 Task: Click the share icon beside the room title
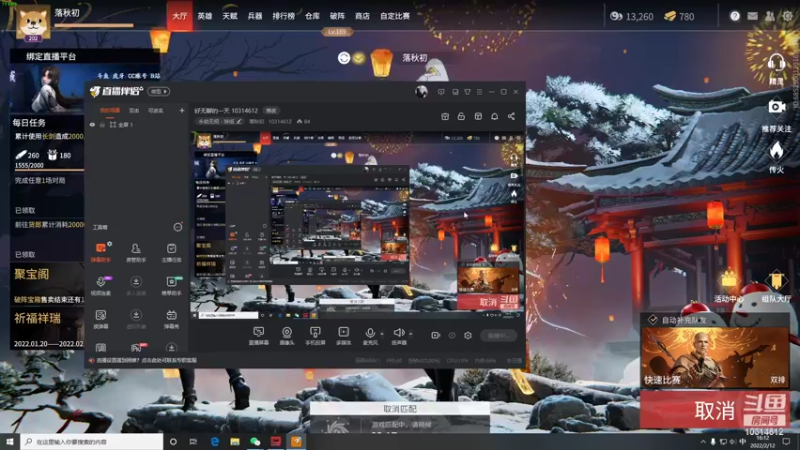tap(511, 116)
